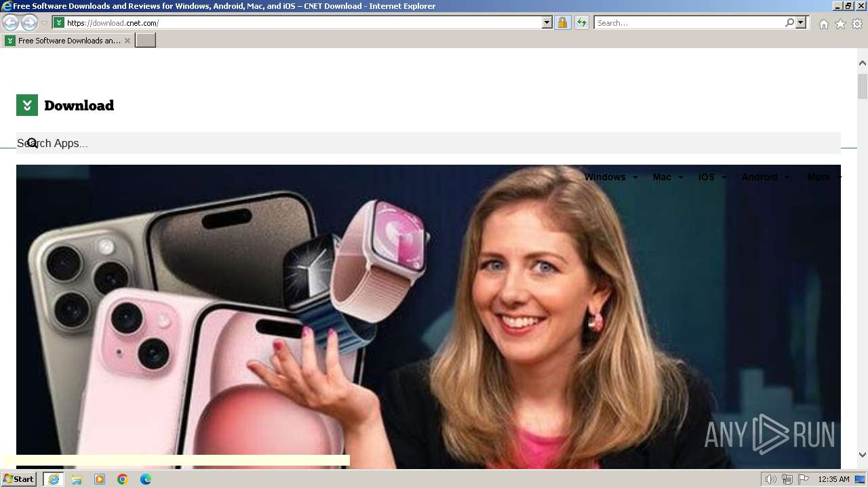Move the page up with the scrollbar arrow
868x488 pixels.
(x=863, y=63)
